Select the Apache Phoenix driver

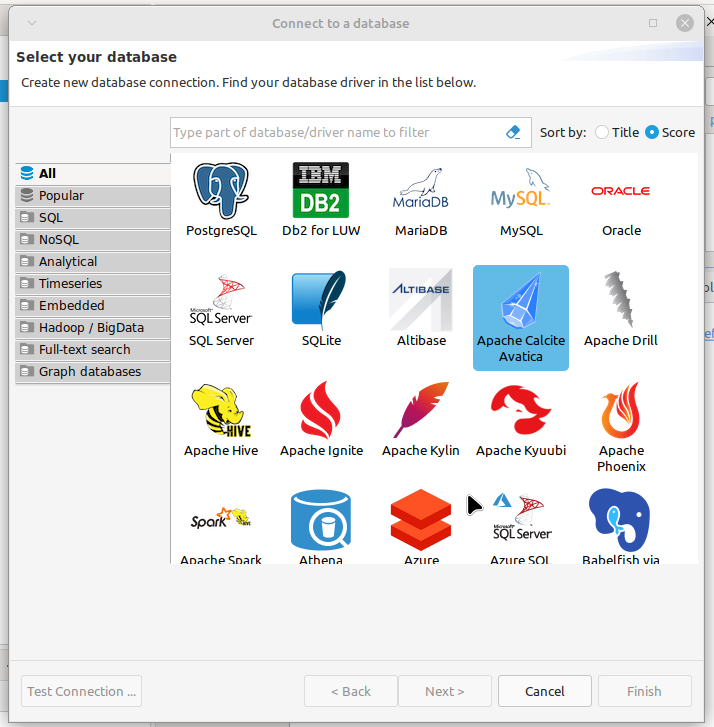click(x=621, y=427)
